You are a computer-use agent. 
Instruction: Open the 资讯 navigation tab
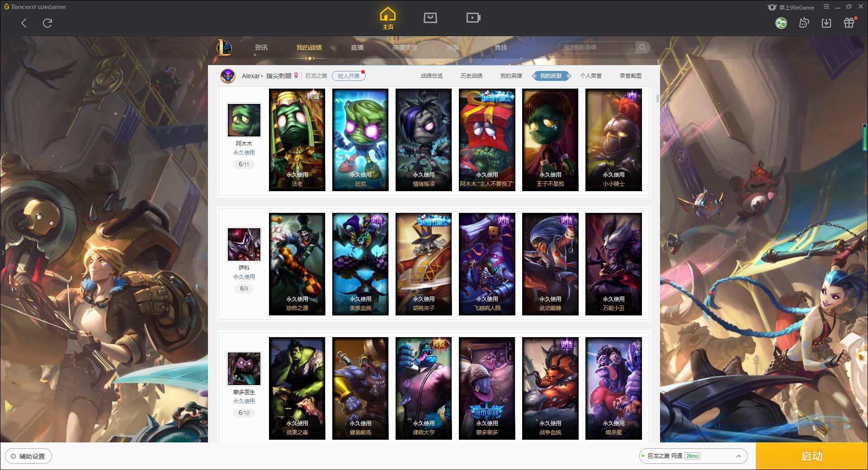(261, 47)
